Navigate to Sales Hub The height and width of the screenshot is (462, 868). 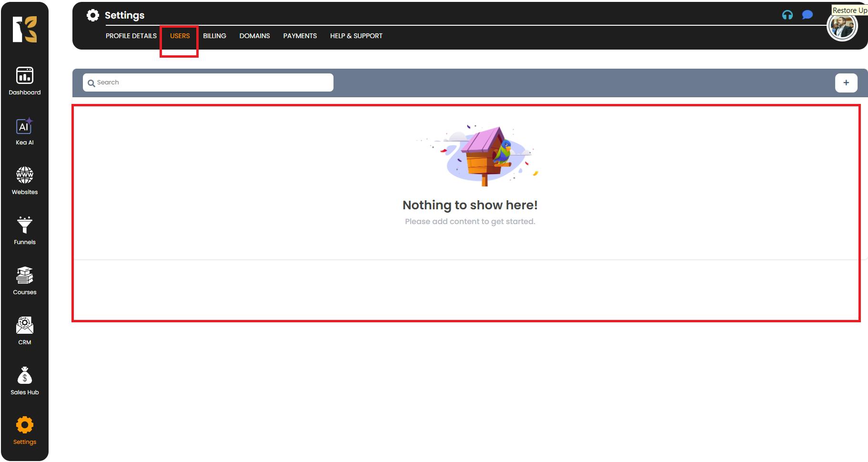pos(25,380)
